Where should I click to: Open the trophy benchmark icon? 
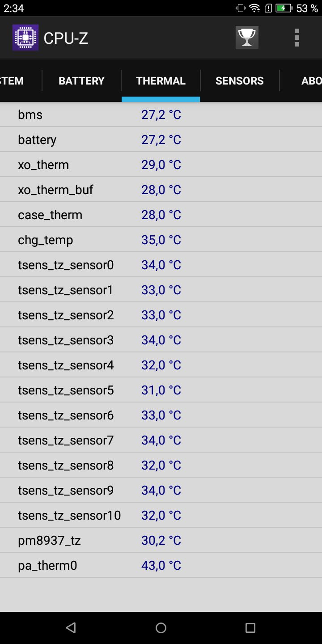click(x=247, y=38)
